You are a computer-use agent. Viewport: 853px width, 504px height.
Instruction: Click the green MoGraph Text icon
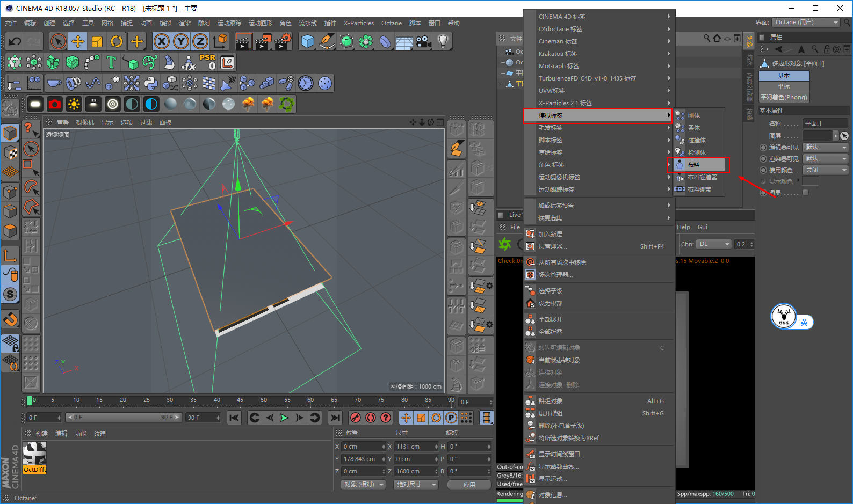point(111,62)
